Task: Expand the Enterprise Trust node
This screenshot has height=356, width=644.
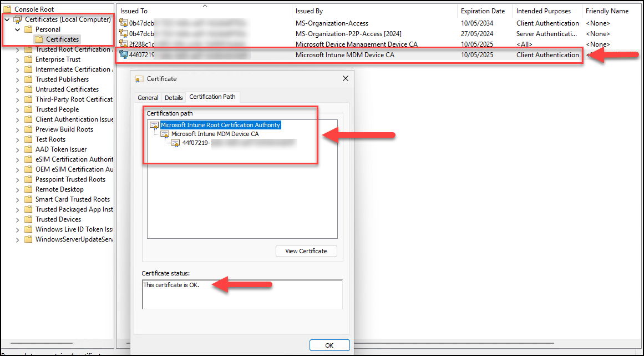Action: click(x=17, y=59)
